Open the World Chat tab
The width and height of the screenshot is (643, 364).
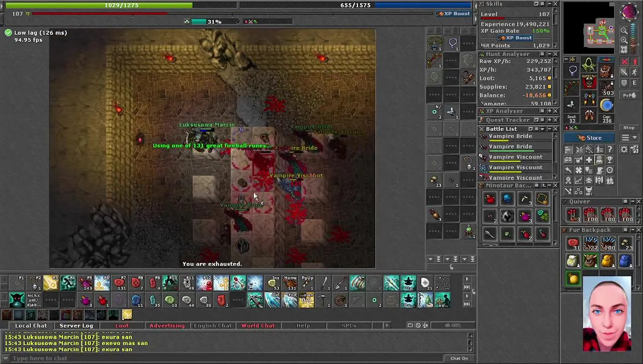coord(258,326)
